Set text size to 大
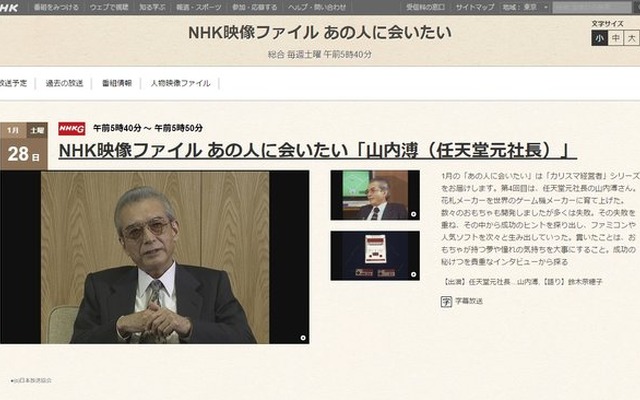 pos(631,38)
